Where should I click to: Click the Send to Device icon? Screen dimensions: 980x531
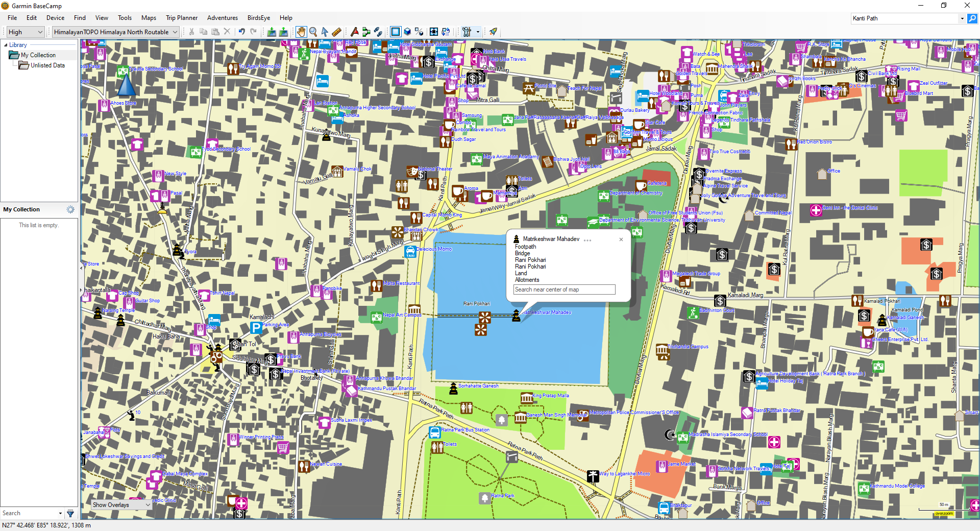(x=272, y=32)
